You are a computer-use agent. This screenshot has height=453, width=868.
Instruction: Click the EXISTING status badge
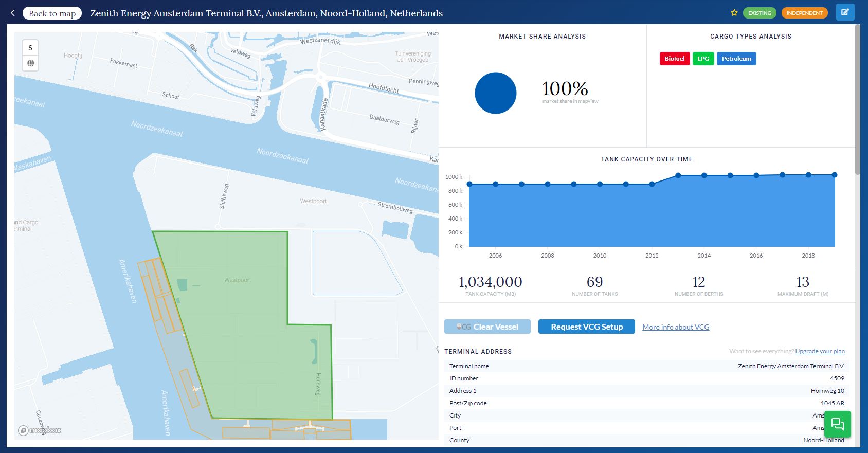tap(759, 13)
